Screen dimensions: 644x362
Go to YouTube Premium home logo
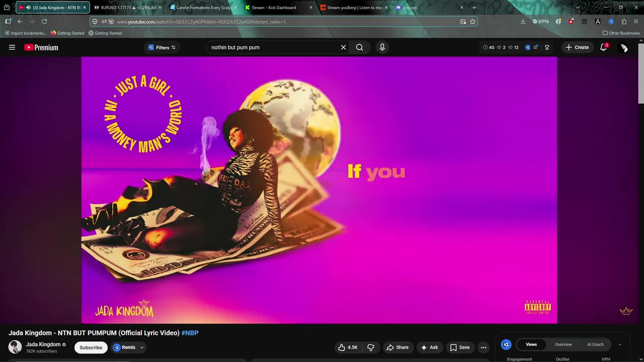(x=41, y=47)
